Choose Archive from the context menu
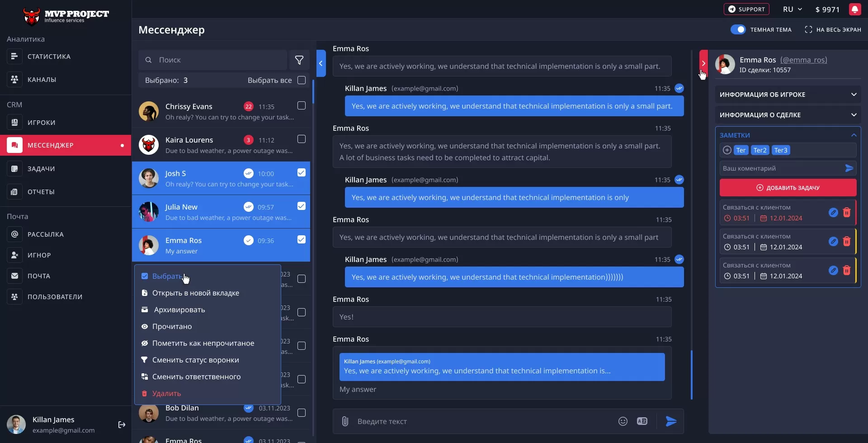This screenshot has height=443, width=868. [x=179, y=310]
